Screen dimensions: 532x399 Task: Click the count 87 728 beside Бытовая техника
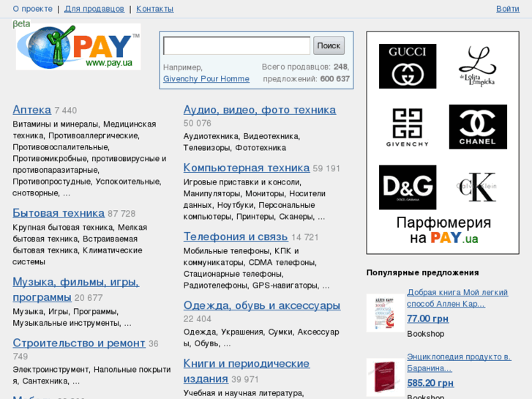pyautogui.click(x=121, y=214)
